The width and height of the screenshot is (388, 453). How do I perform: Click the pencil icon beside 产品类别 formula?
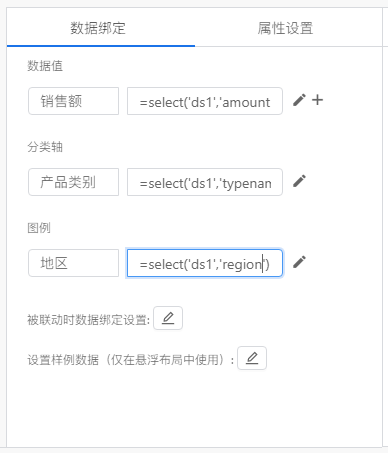(299, 181)
